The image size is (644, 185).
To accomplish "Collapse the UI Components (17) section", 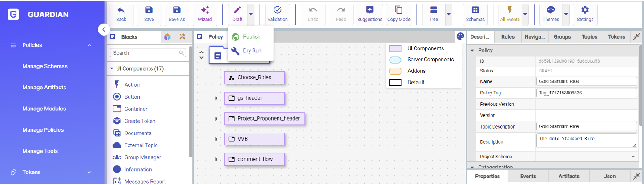I will pos(112,69).
